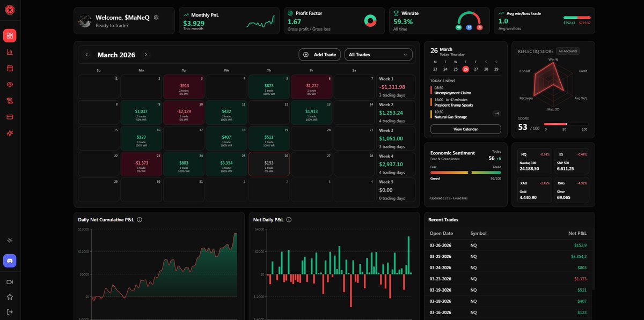Click the View Calendar button
Screen dimensions: 644x320
pyautogui.click(x=466, y=129)
